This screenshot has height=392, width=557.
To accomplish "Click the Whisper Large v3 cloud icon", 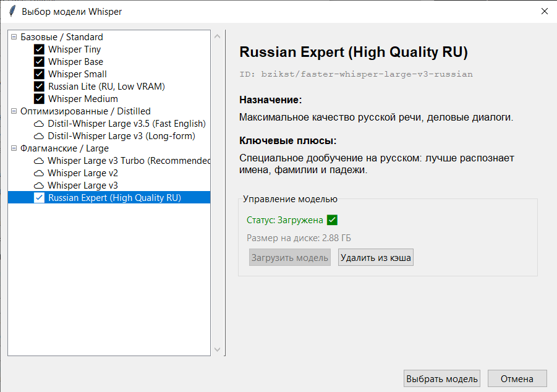I will pyautogui.click(x=39, y=185).
